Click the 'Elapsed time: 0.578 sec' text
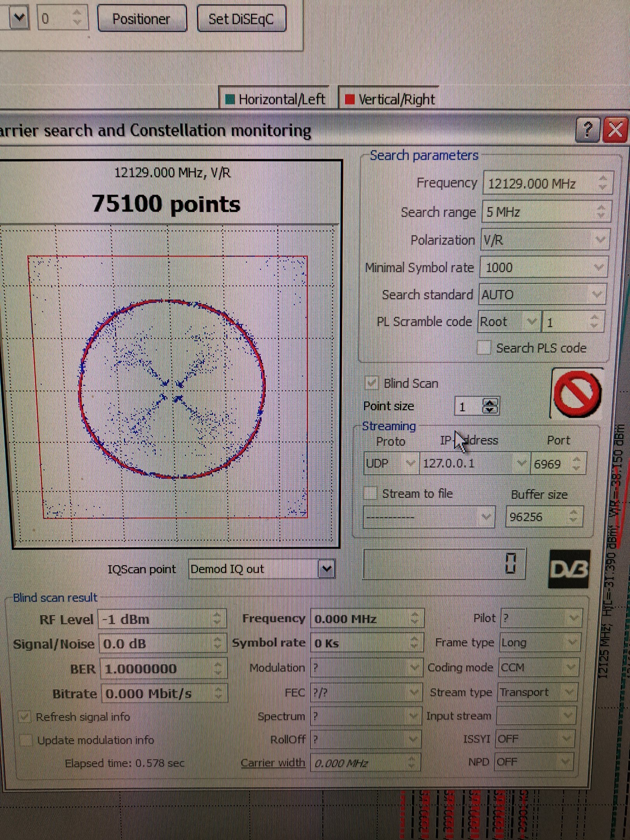This screenshot has width=630, height=840. tap(125, 763)
